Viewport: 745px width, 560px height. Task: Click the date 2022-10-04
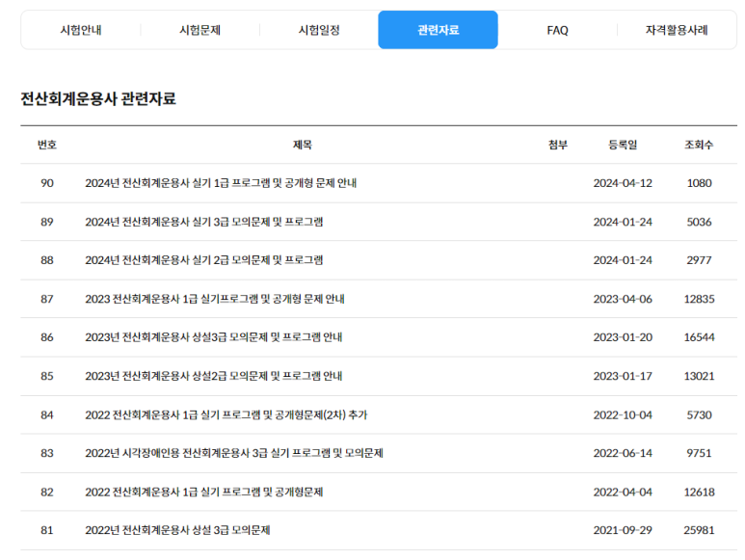pos(623,415)
